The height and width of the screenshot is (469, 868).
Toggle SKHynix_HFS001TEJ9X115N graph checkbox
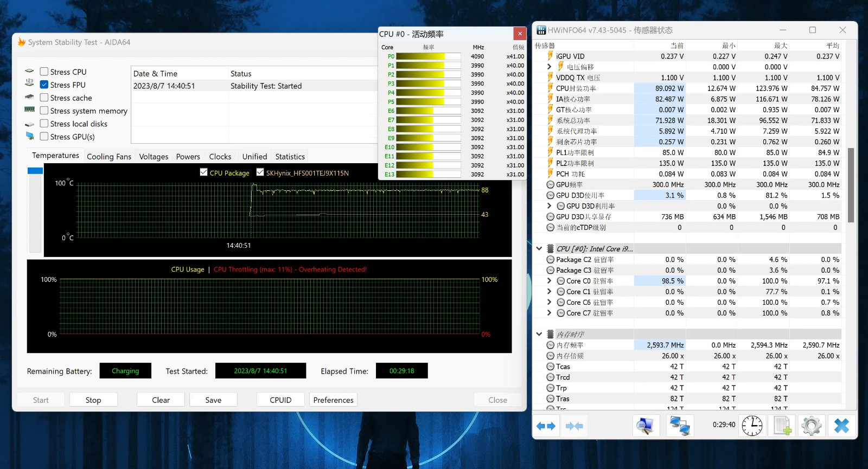pyautogui.click(x=260, y=172)
